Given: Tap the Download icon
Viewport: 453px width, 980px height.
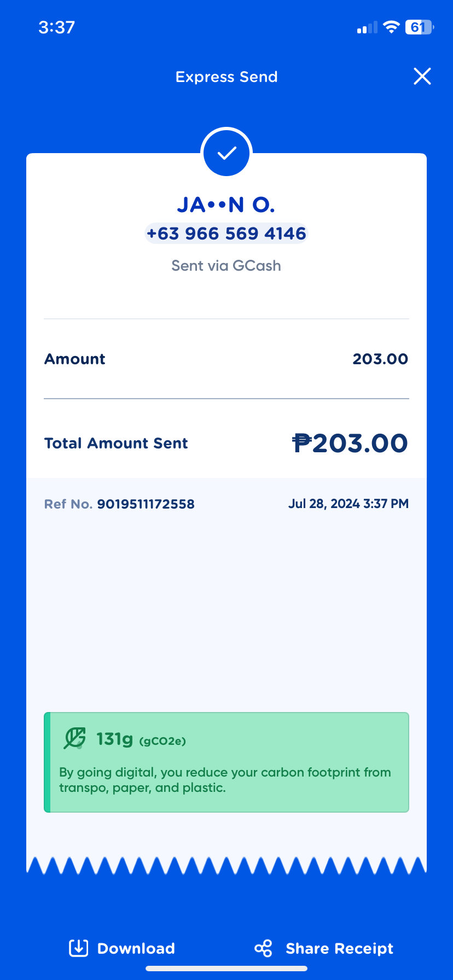Looking at the screenshot, I should pyautogui.click(x=78, y=948).
